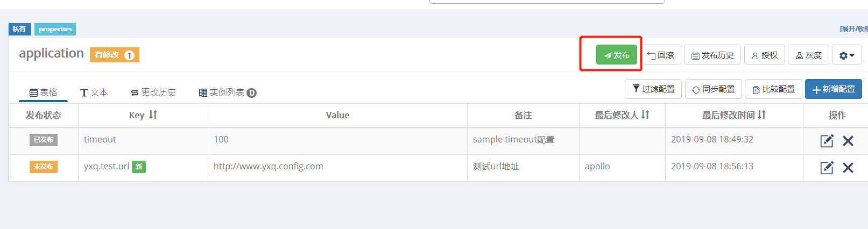868x229 pixels.
Task: Delete the timeout configuration row
Action: 848,141
